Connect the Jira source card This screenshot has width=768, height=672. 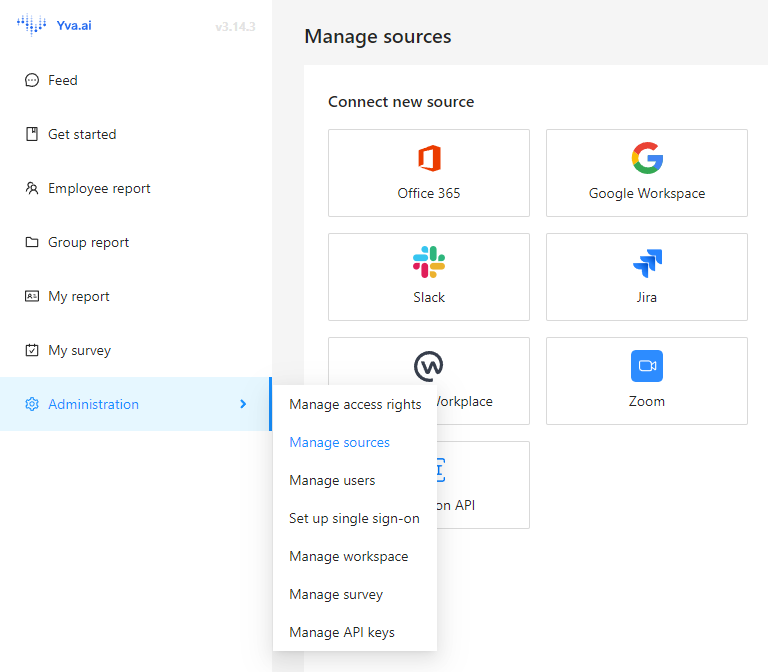[x=647, y=277]
